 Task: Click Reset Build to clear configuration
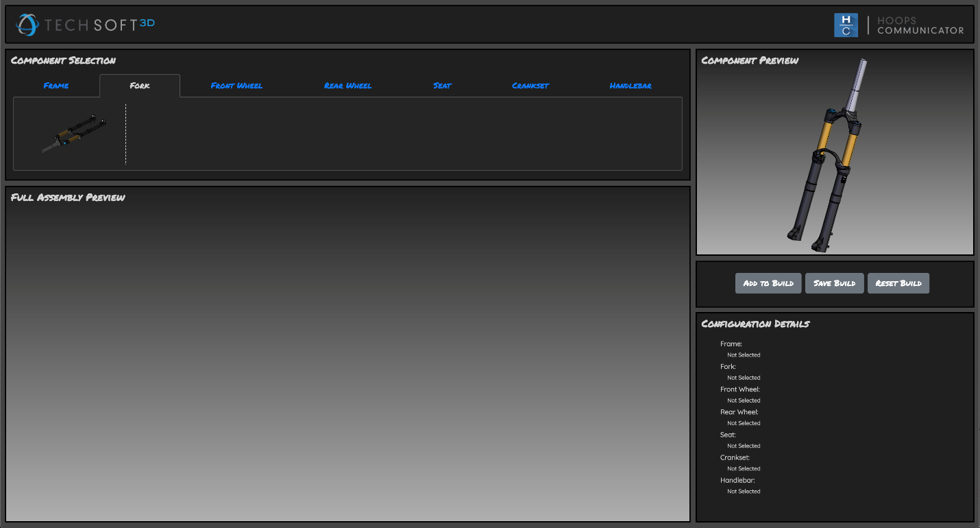tap(898, 283)
